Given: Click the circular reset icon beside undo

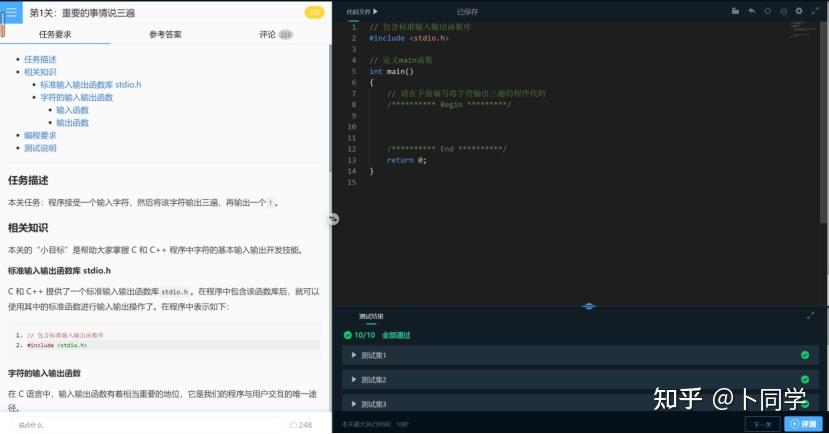Looking at the screenshot, I should click(768, 11).
